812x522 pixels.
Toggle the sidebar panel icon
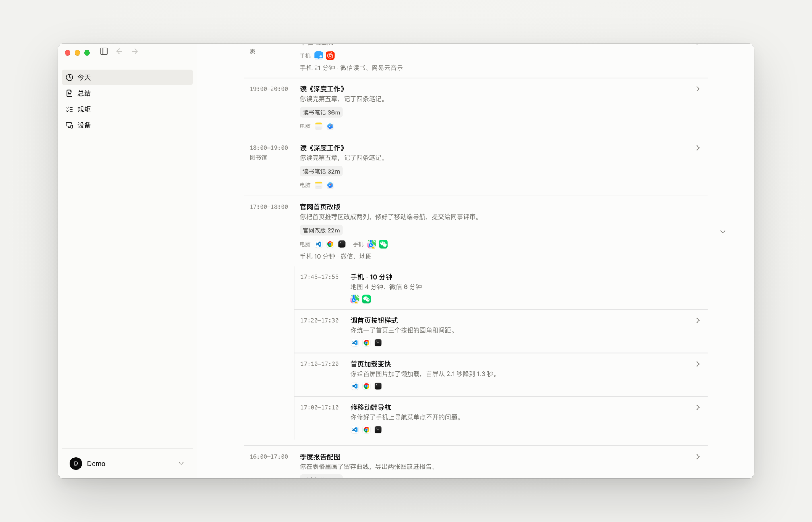click(x=104, y=51)
